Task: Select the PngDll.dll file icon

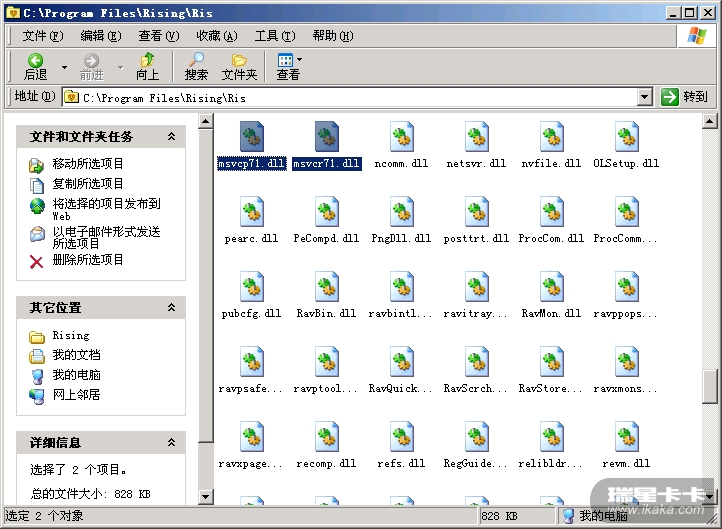Action: (x=402, y=212)
